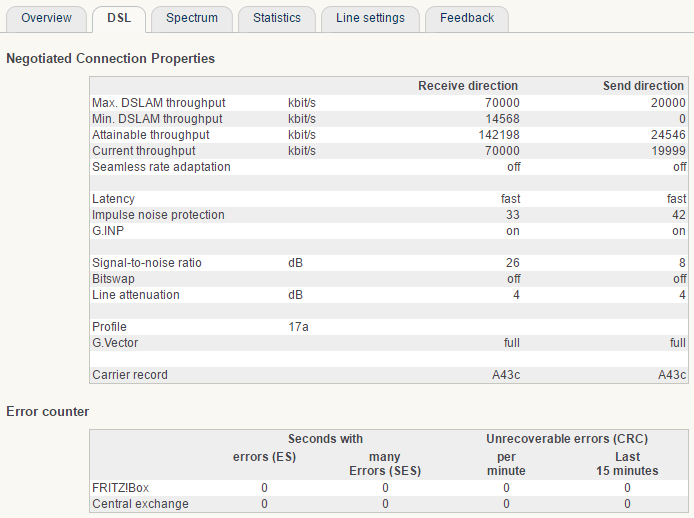Select the Seamless rate adaptation row label
694x518 pixels.
coord(161,167)
